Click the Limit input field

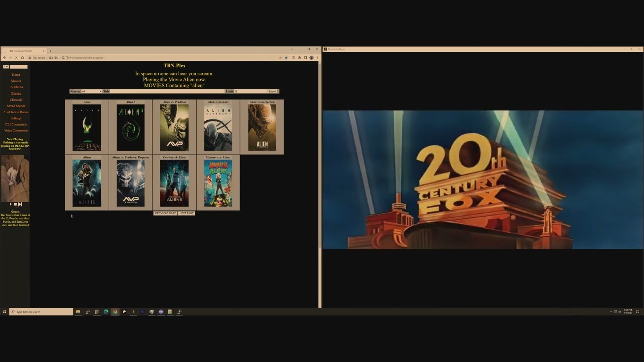tap(250, 91)
